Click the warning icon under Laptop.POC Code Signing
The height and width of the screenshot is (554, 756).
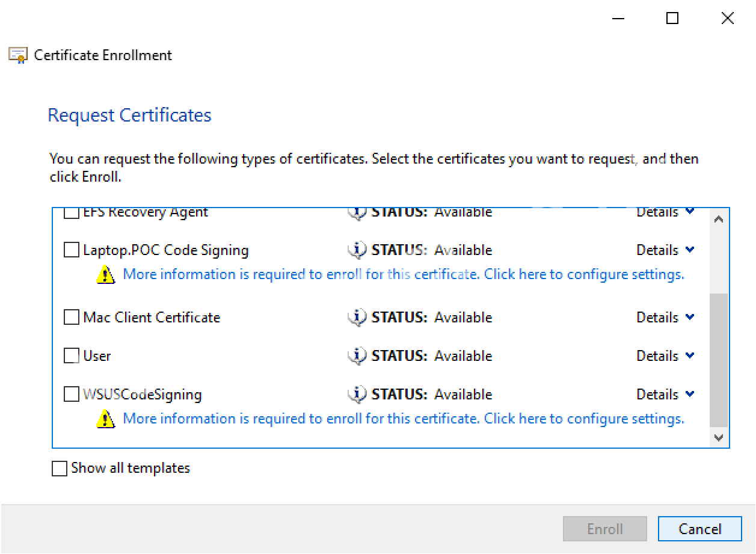point(105,275)
